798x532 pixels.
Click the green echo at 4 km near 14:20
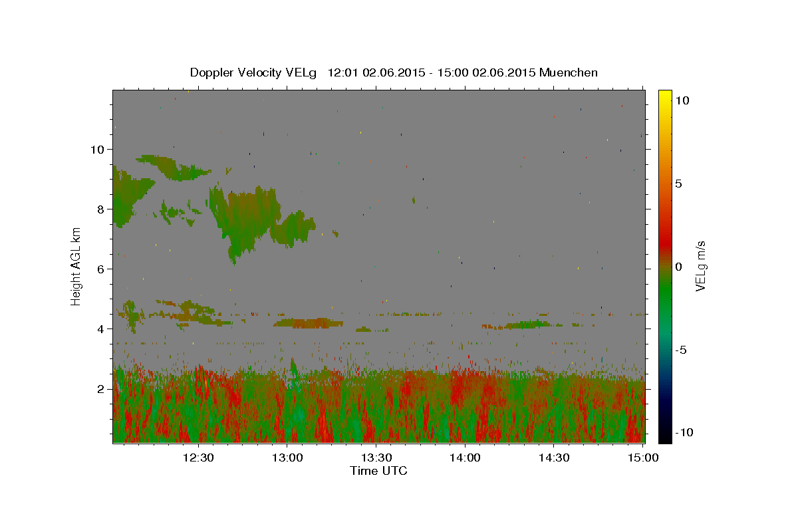tap(530, 325)
